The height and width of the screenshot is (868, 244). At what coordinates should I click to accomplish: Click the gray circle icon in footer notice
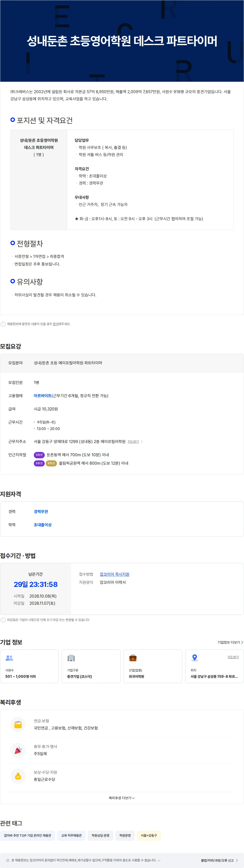[x=8, y=860]
